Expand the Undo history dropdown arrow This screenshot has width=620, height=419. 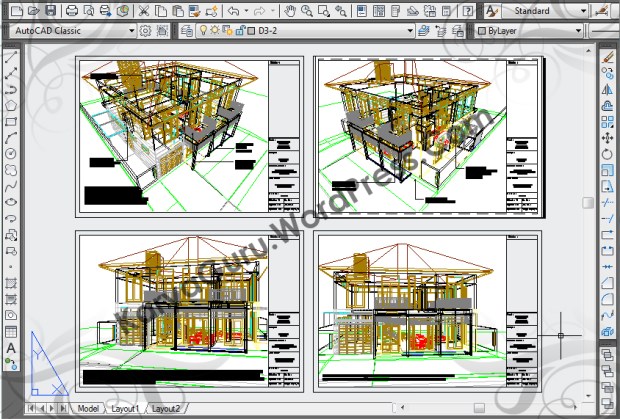[246, 11]
